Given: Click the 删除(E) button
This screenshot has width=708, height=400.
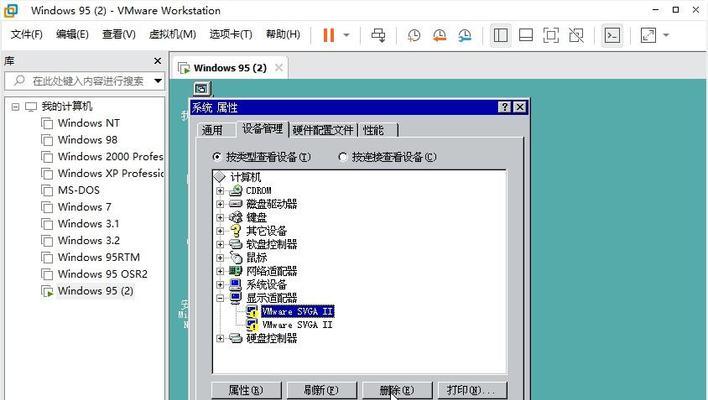Looking at the screenshot, I should coord(397,391).
